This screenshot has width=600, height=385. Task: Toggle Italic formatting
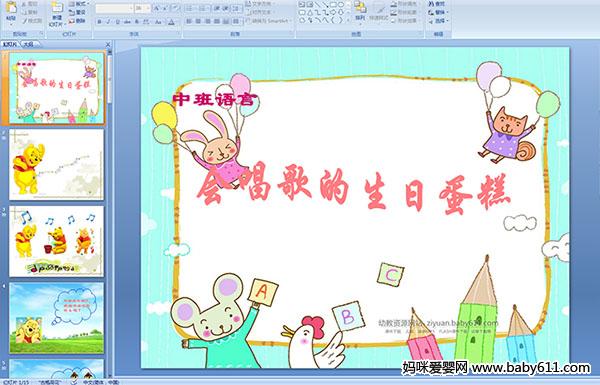tap(108, 22)
